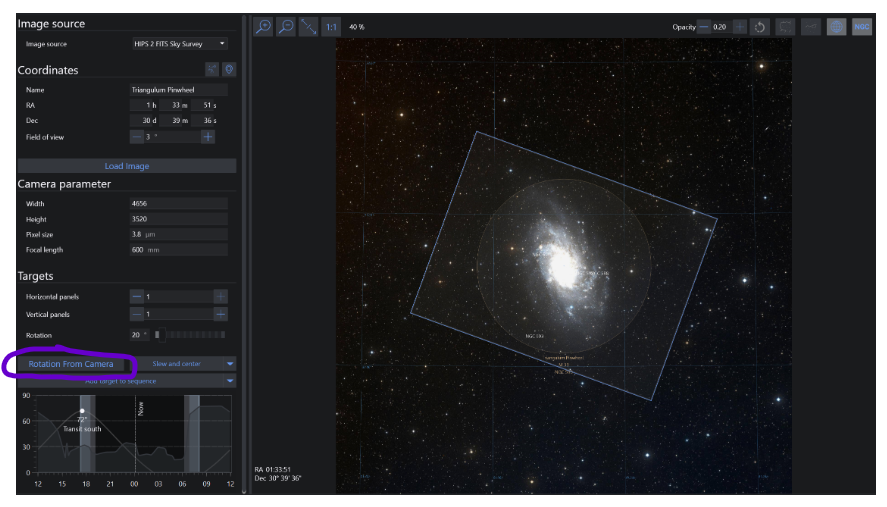The image size is (887, 507).
Task: Fit the sky image to view
Action: click(308, 27)
